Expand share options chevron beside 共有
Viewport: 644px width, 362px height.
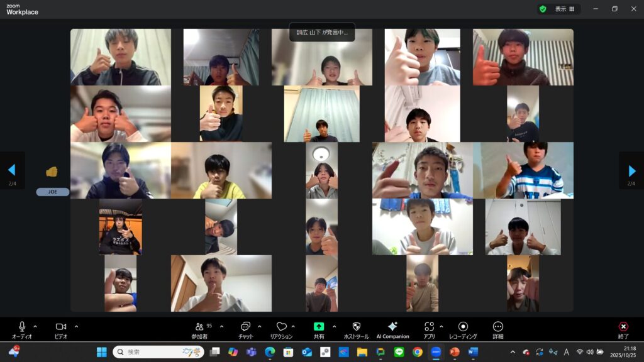(334, 326)
